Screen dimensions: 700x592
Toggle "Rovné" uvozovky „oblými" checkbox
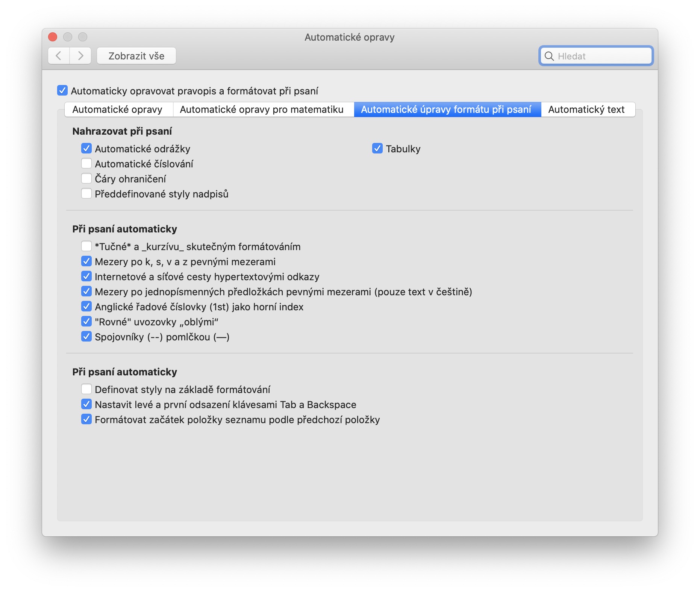tap(86, 322)
